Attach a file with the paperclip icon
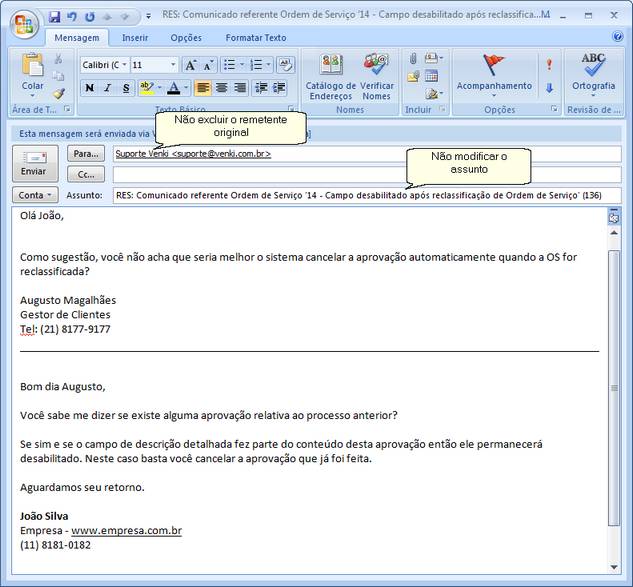The height and width of the screenshot is (587, 633). pyautogui.click(x=413, y=59)
